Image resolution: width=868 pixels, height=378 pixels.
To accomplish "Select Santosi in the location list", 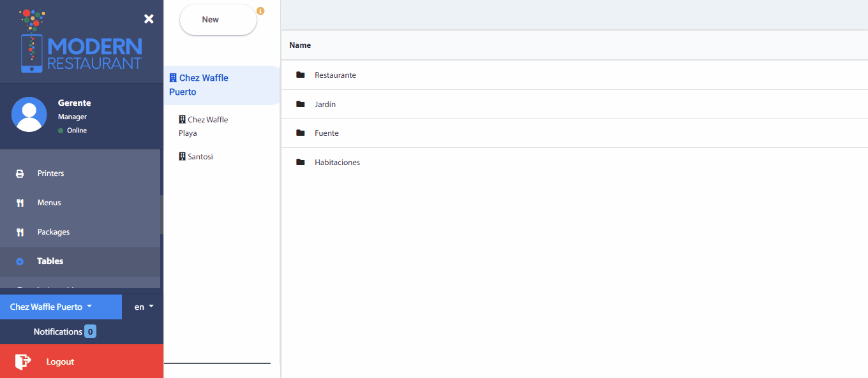I will [x=197, y=156].
